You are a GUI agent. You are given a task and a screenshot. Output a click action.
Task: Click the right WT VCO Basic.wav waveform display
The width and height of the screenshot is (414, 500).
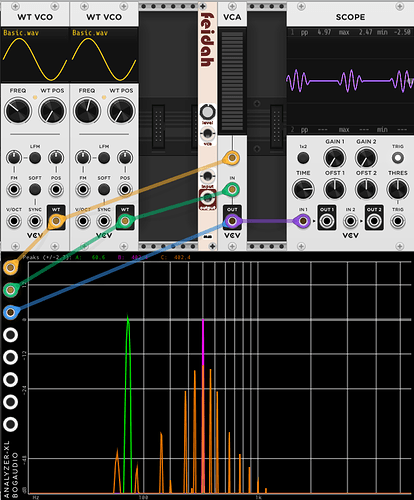104,55
